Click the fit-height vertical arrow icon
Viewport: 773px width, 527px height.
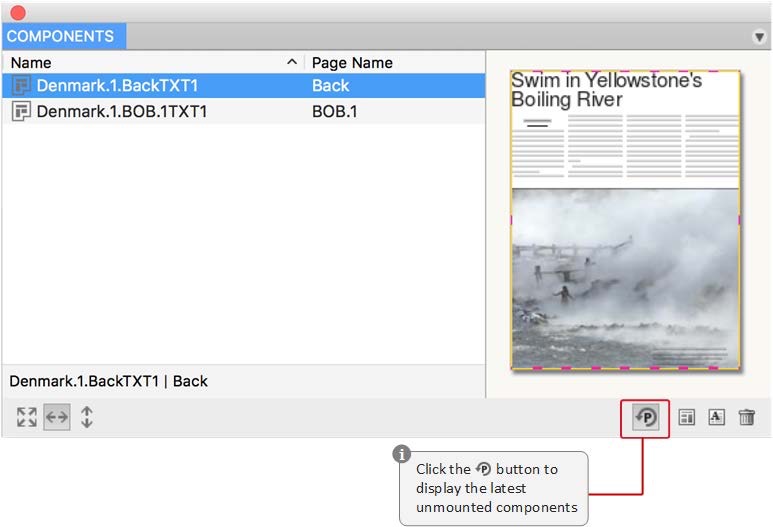click(x=87, y=418)
